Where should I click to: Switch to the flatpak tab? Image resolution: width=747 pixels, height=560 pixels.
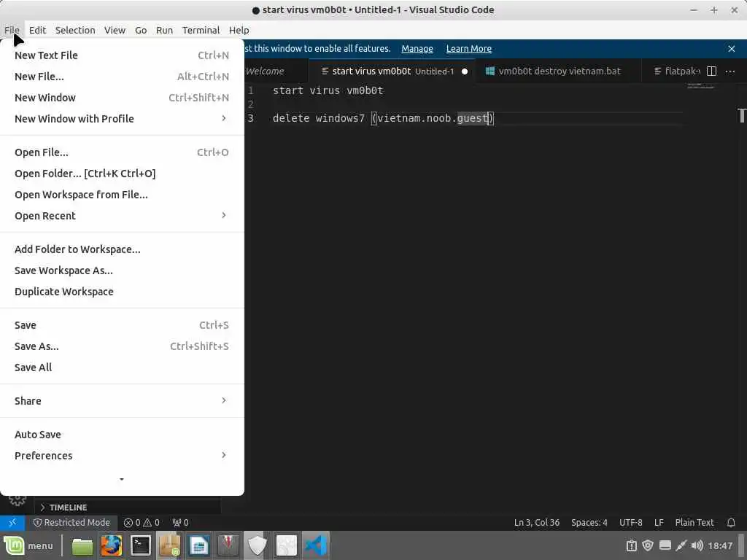(x=676, y=71)
